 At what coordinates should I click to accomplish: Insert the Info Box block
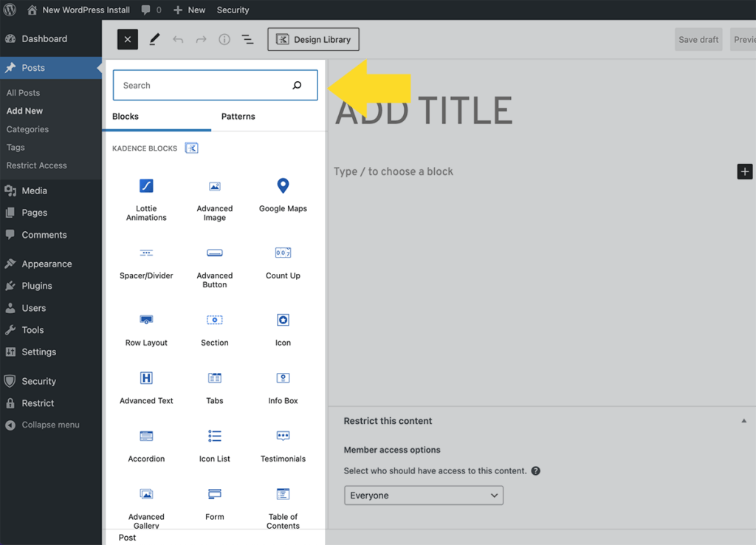coord(283,388)
